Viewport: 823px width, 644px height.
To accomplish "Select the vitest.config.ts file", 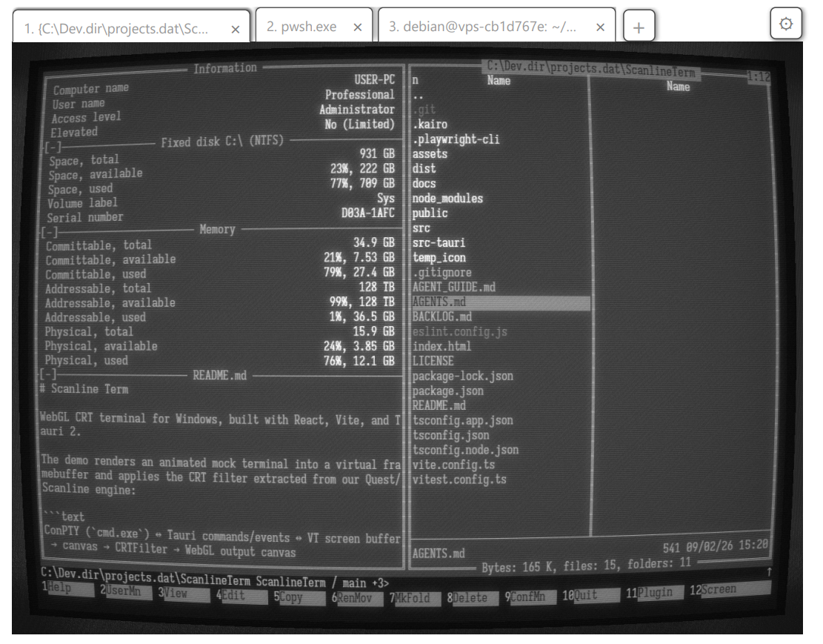I will 459,479.
